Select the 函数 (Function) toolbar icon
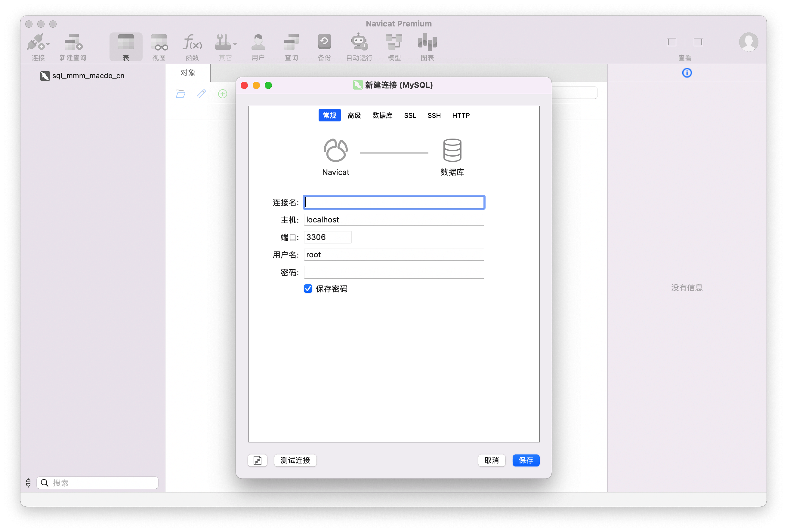The height and width of the screenshot is (532, 787). coord(192,42)
